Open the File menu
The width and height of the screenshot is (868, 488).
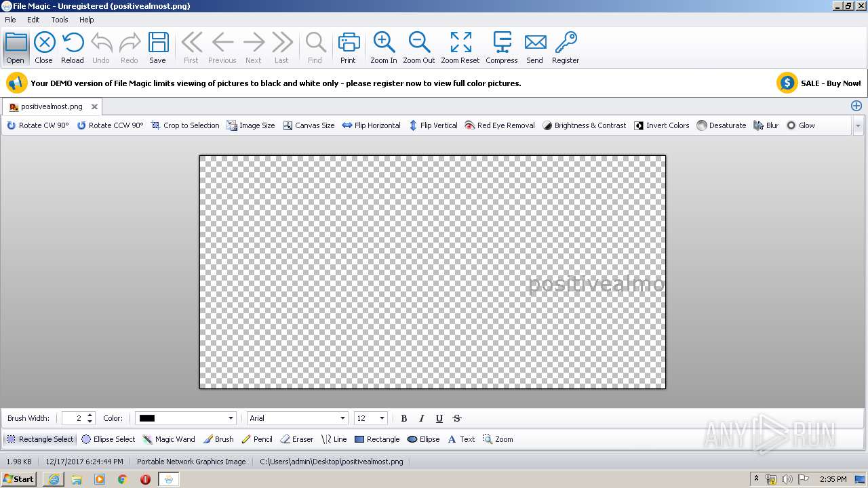[x=10, y=20]
